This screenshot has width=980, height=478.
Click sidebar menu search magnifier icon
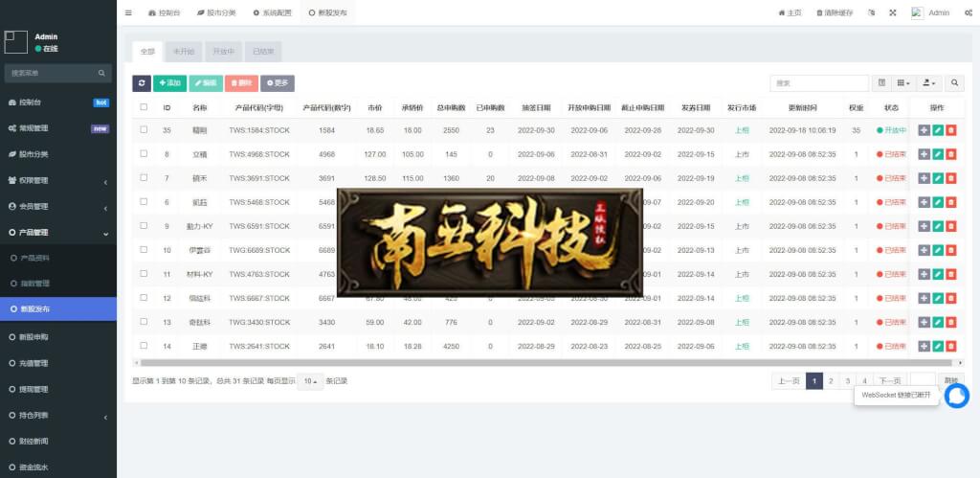pyautogui.click(x=101, y=73)
